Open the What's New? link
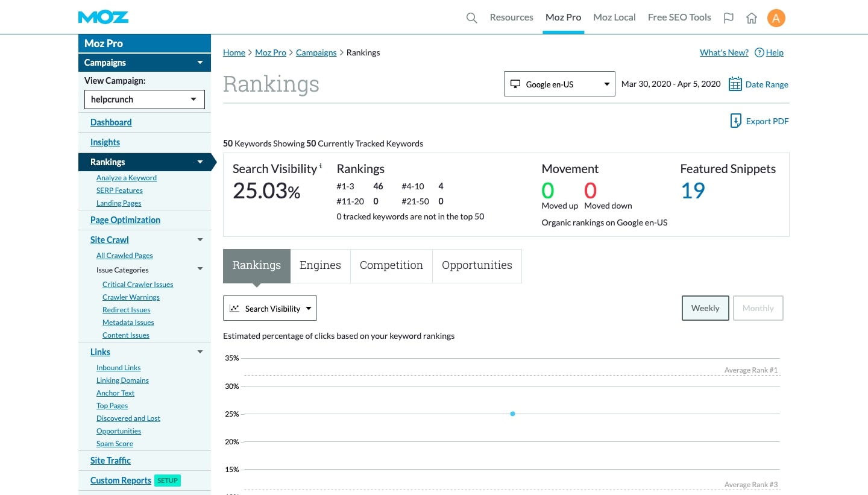This screenshot has width=868, height=495. 724,52
